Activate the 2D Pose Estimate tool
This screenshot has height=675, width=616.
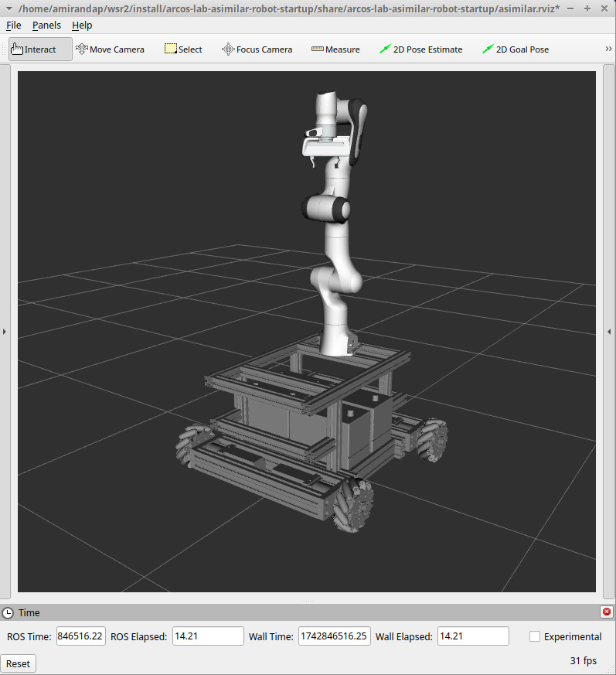pyautogui.click(x=420, y=49)
